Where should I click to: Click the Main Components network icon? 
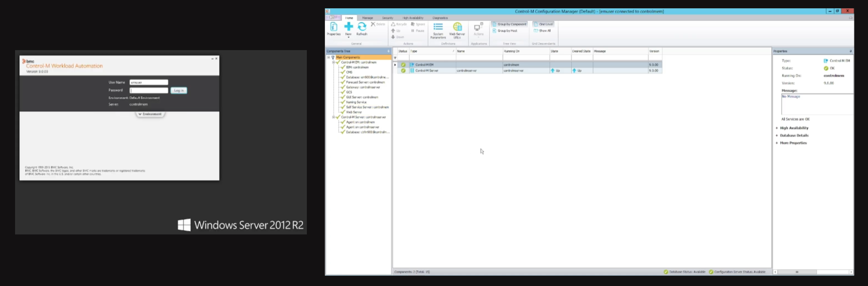[x=333, y=57]
